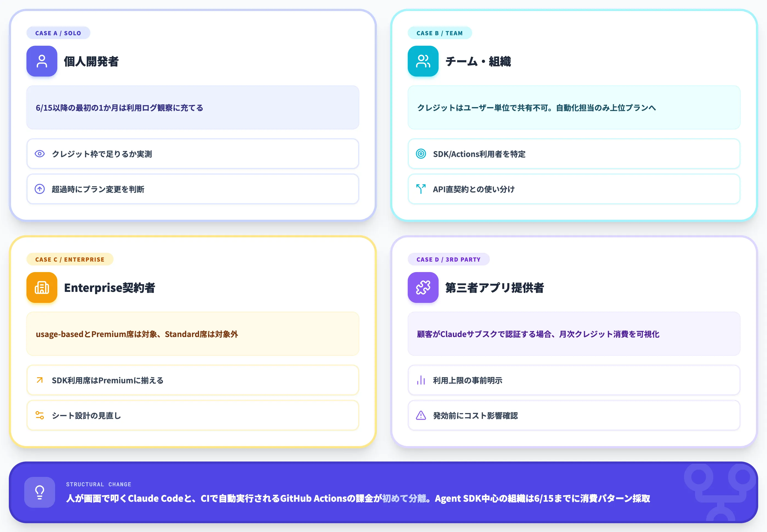Click the up-arrow circle icon in 超過時にプラン変更 row
The image size is (767, 532).
tap(40, 189)
